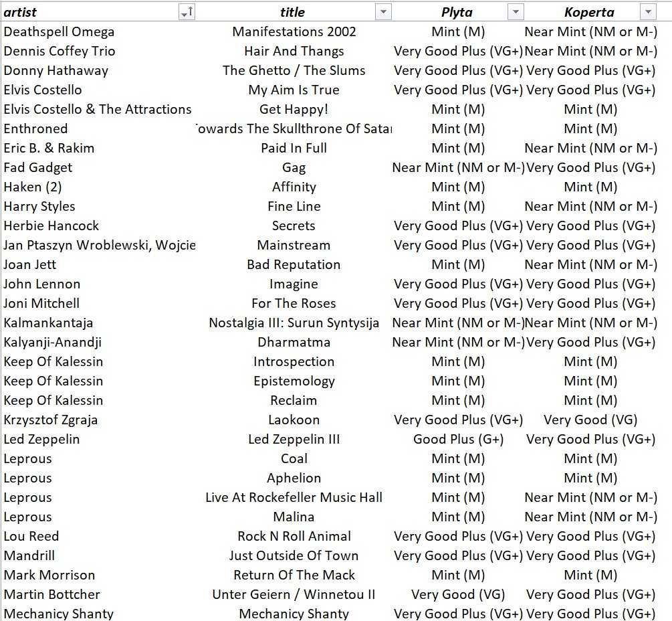Select Live At Rockefeller Music Hall cell

pyautogui.click(x=294, y=497)
